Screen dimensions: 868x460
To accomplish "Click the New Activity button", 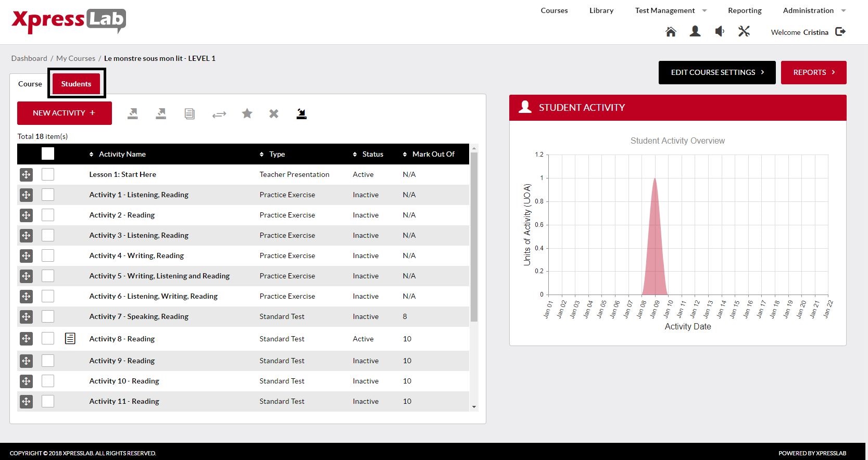I will point(65,113).
